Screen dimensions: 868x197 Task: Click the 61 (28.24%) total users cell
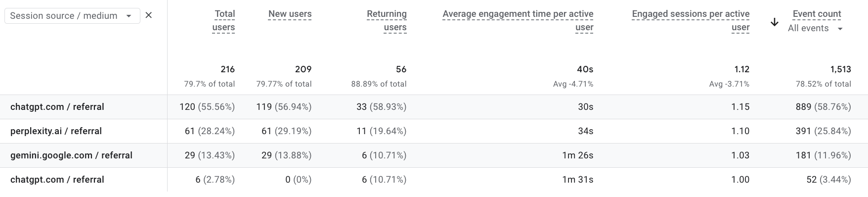210,131
